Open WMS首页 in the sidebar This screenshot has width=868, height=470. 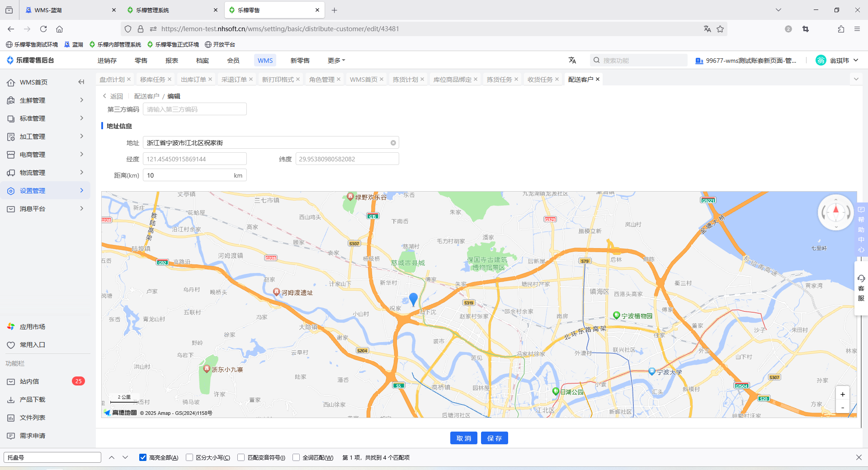click(x=34, y=82)
